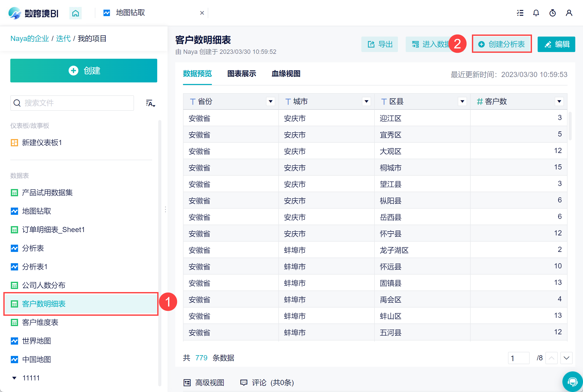Open the 城市 column dropdown
The image size is (583, 392).
coord(367,101)
